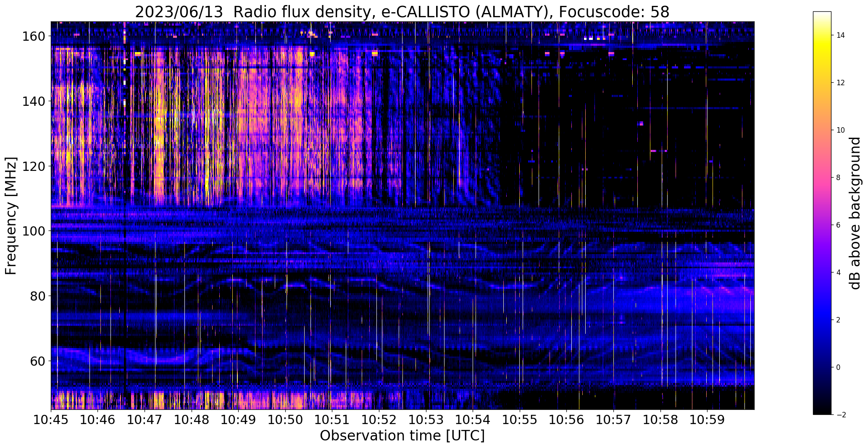This screenshot has height=448, width=868.
Task: Click the plot title mentioning e-CALLISTO (ALMATY)
Action: (402, 12)
